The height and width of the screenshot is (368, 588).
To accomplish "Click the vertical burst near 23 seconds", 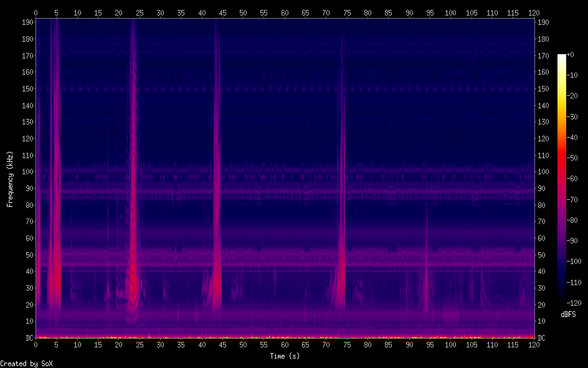I will [133, 187].
